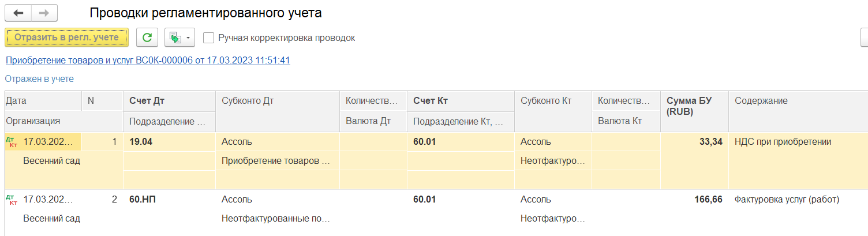Select debit account cell 60.НП
Image resolution: width=868 pixels, height=236 pixels.
tap(143, 200)
